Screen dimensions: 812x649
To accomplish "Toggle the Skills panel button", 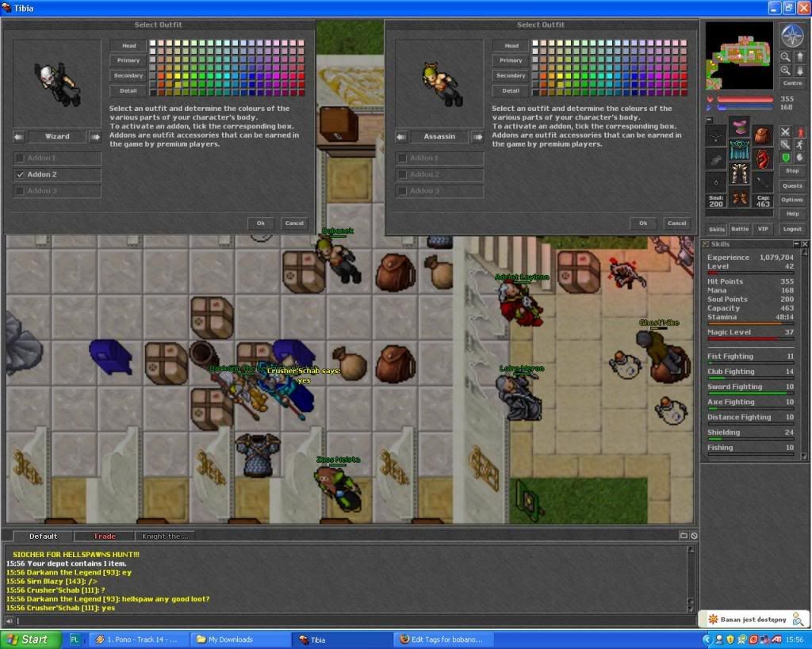I will tap(716, 229).
